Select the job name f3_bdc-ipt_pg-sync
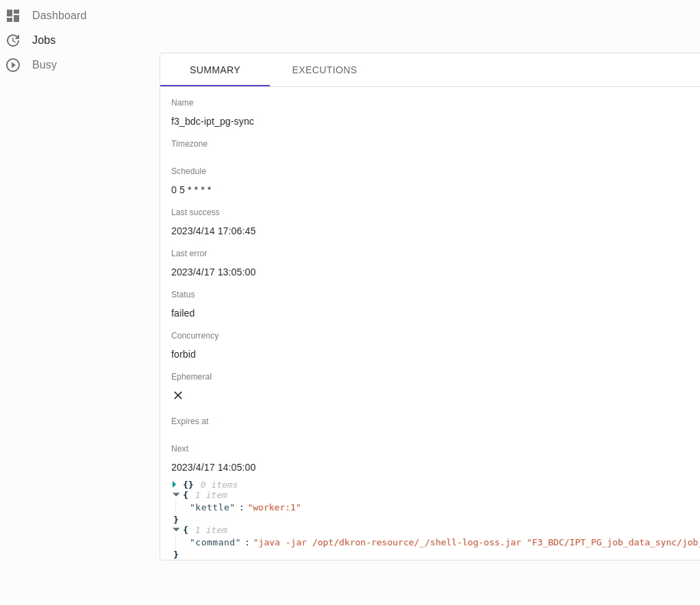Viewport: 700px width, 605px height. point(212,121)
